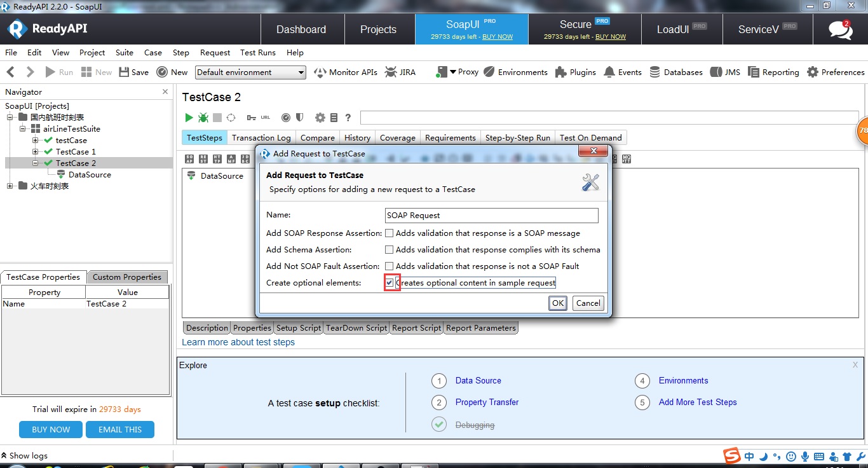
Task: Open the Databases toolbar item
Action: (675, 72)
